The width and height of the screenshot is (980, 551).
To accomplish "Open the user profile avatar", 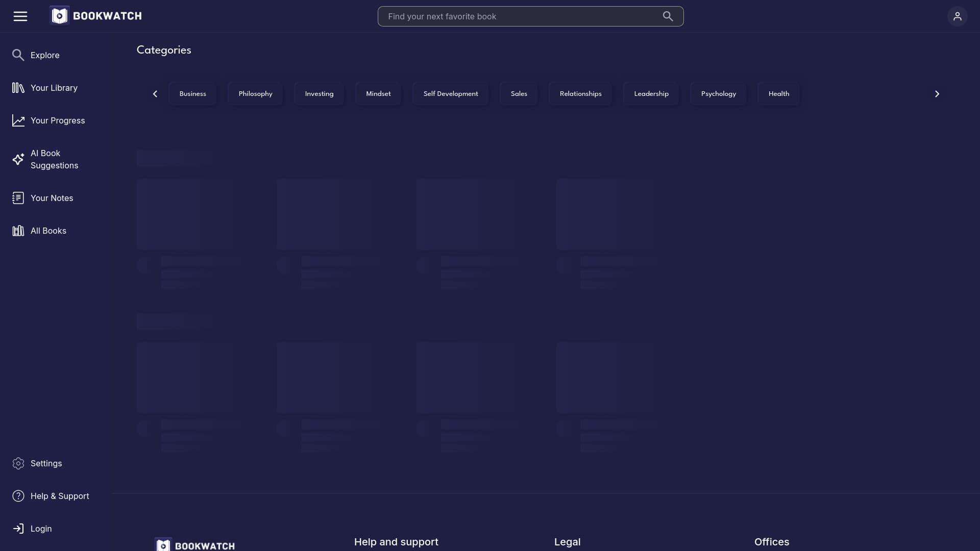I will click(x=958, y=16).
